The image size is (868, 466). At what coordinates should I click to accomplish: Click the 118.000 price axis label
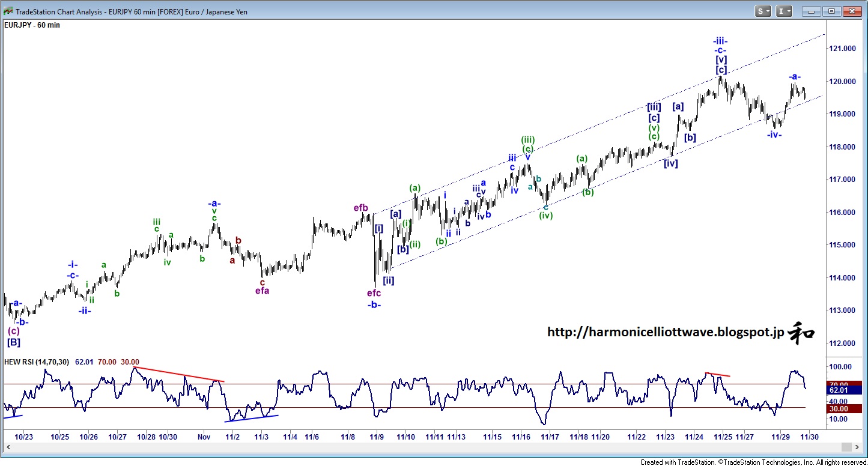point(842,147)
